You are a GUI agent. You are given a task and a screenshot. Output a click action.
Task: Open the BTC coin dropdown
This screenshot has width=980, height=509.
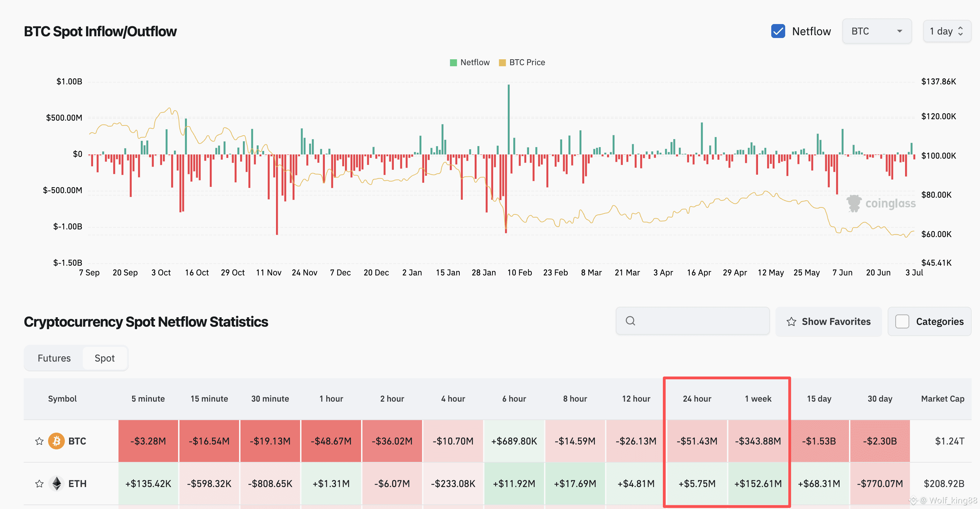[877, 31]
